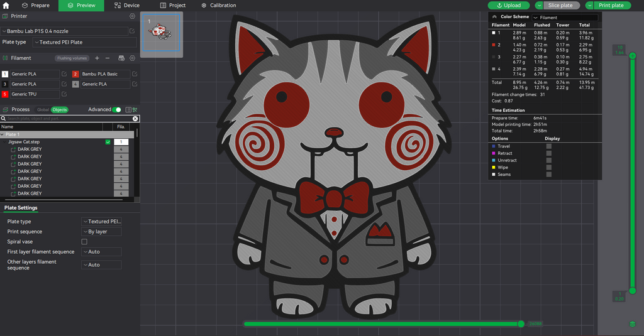Show Seams in display options
The height and width of the screenshot is (336, 644).
pyautogui.click(x=548, y=175)
